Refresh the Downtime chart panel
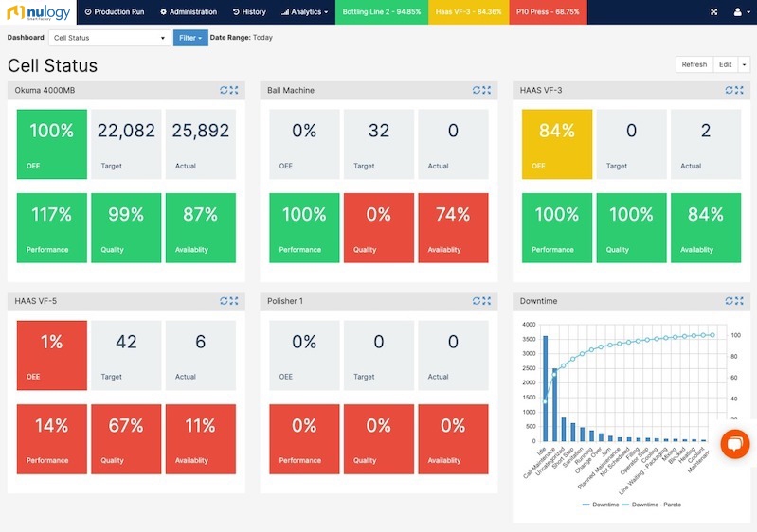The image size is (757, 532). point(729,301)
